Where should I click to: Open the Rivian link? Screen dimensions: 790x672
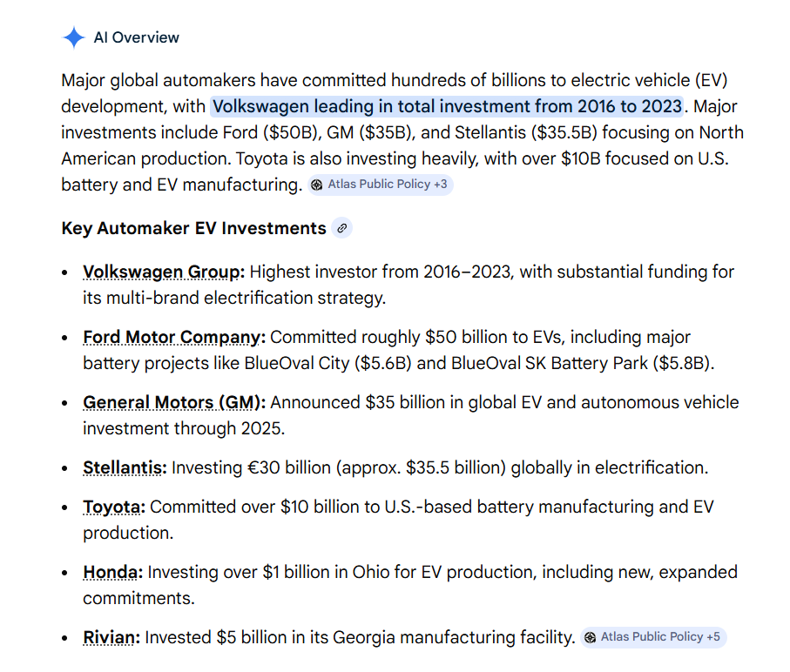point(111,637)
